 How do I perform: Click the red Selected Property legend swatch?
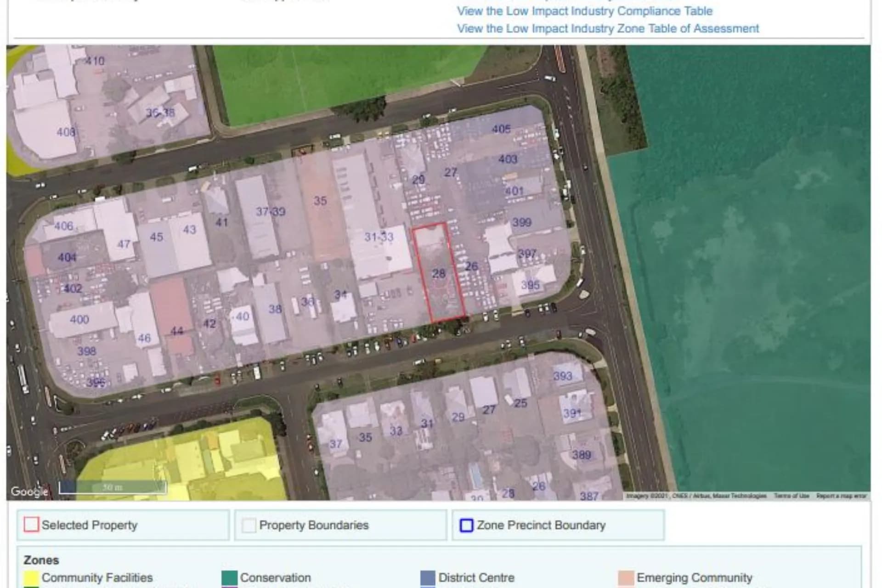click(x=31, y=525)
